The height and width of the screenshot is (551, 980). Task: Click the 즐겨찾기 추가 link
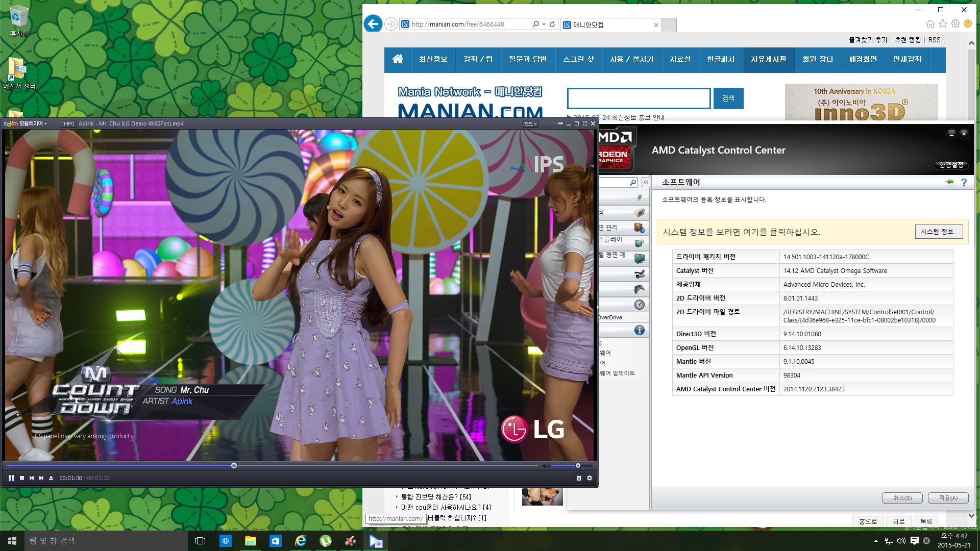[868, 40]
